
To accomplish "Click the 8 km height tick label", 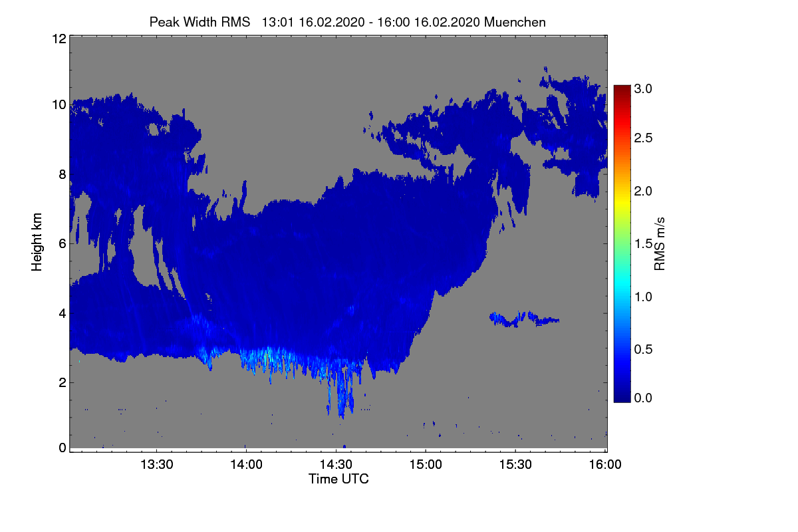I will point(62,174).
